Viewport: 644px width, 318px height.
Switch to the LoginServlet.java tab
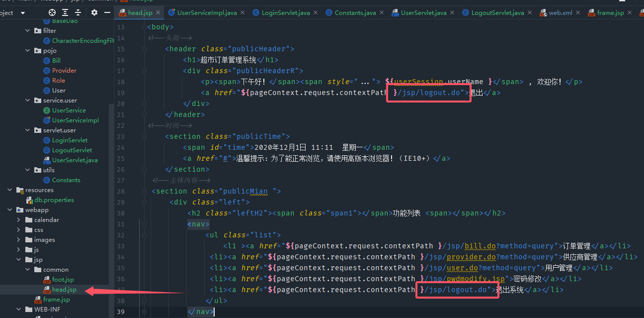286,13
